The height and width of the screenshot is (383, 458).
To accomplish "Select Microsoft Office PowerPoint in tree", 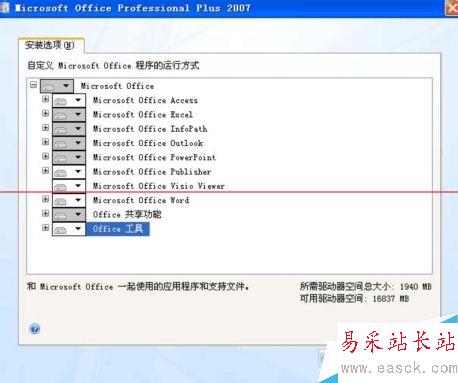I will 154,158.
